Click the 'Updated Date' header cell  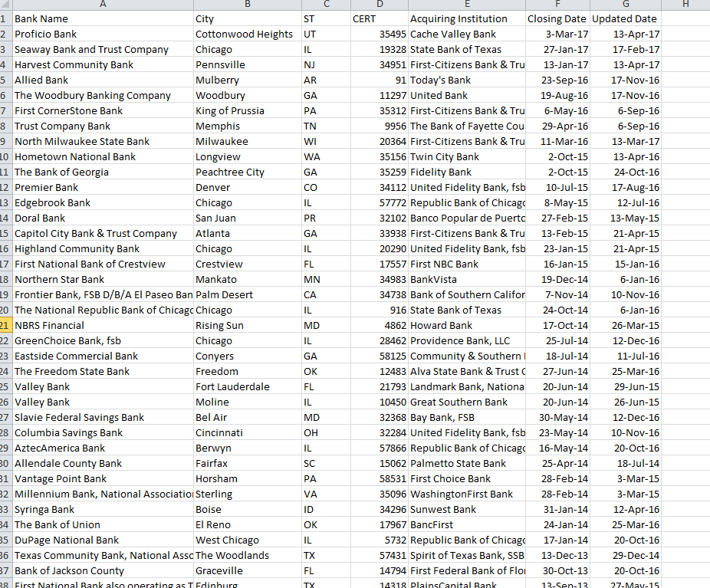pos(626,19)
